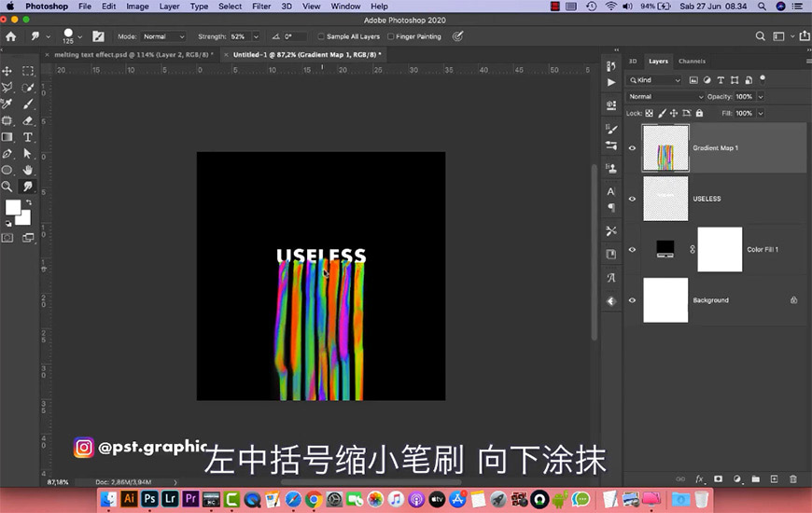Select the Gradient tool

7,137
